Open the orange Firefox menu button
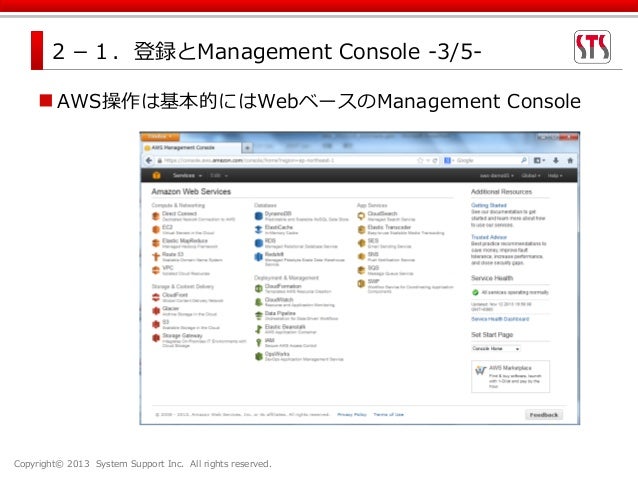Screen dimensions: 638x479 160,136
